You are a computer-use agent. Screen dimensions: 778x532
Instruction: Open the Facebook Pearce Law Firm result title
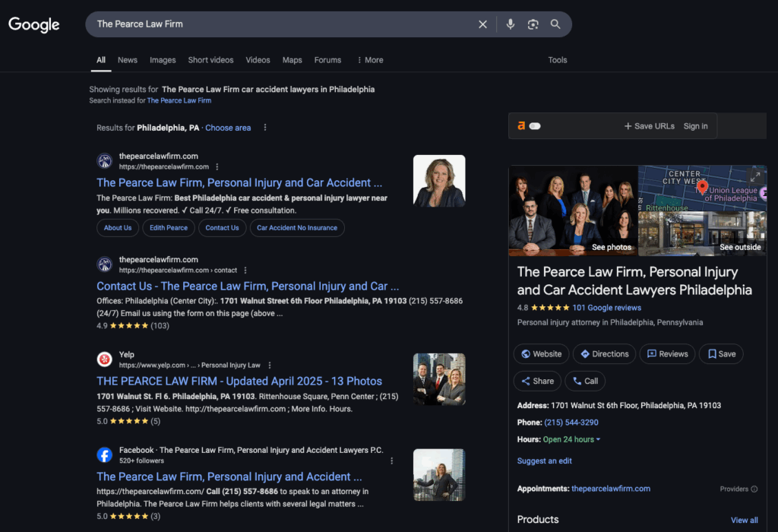(229, 477)
